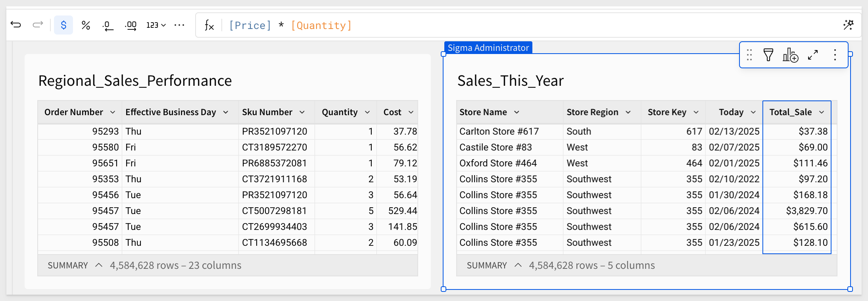Open the Total_Sale column dropdown
The image size is (868, 301).
pos(822,112)
